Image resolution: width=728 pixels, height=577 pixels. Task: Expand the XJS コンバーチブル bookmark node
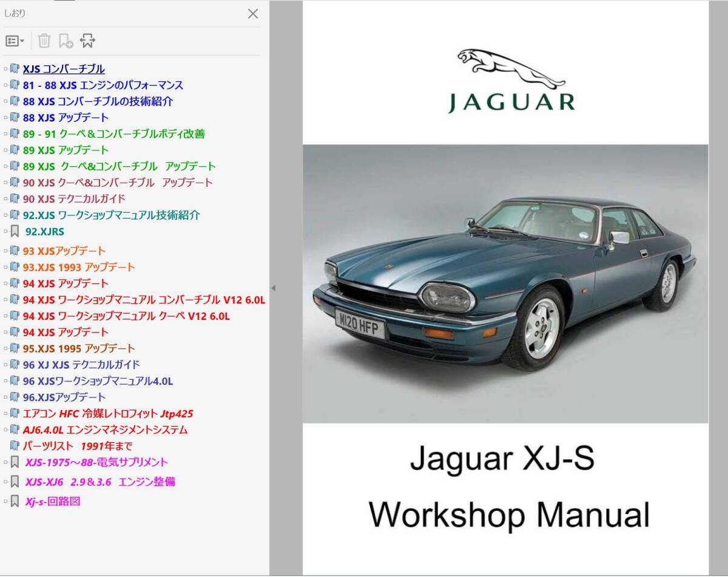pyautogui.click(x=5, y=69)
